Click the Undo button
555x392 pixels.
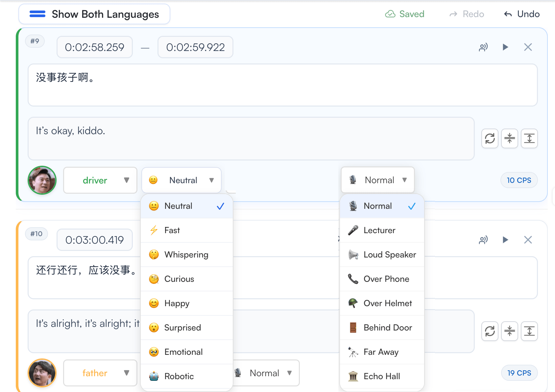click(x=522, y=14)
